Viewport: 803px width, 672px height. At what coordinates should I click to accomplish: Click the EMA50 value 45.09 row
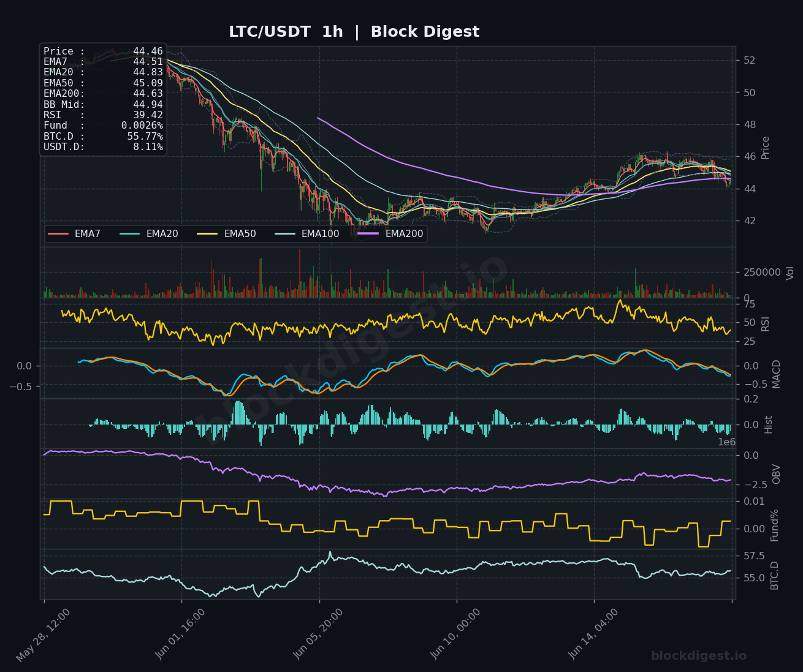(103, 83)
